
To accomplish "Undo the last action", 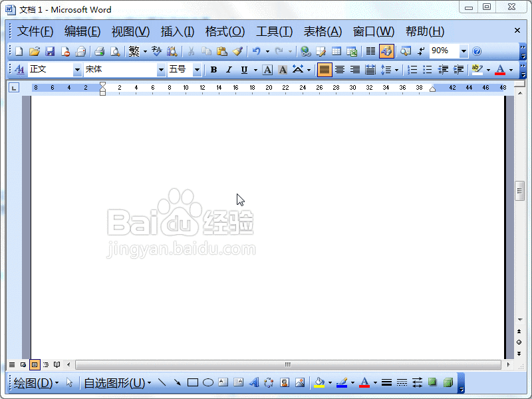I will click(x=257, y=51).
